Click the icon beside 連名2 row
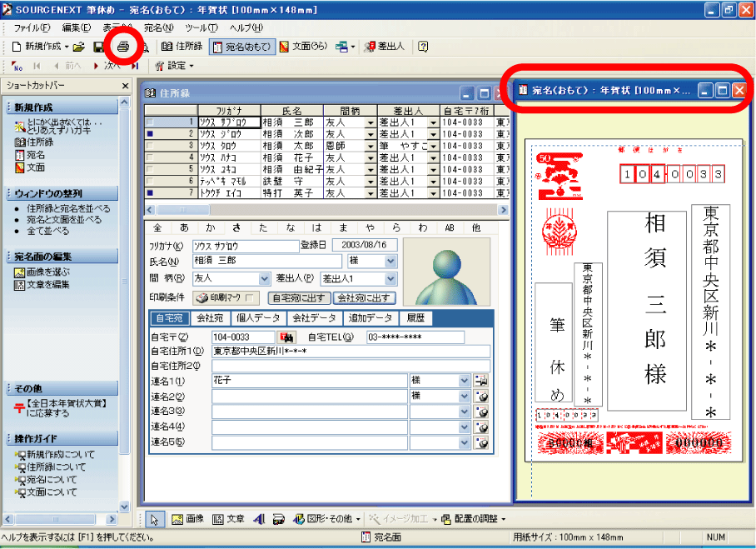The image size is (756, 549). click(481, 396)
